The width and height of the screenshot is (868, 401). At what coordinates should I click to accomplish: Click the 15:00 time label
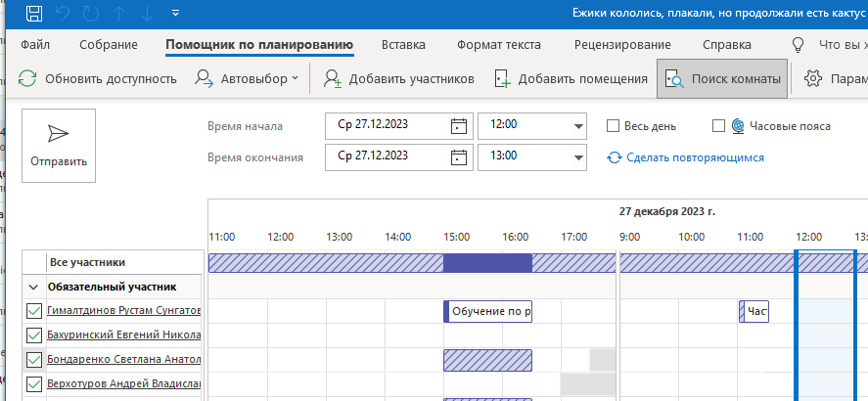(x=456, y=238)
